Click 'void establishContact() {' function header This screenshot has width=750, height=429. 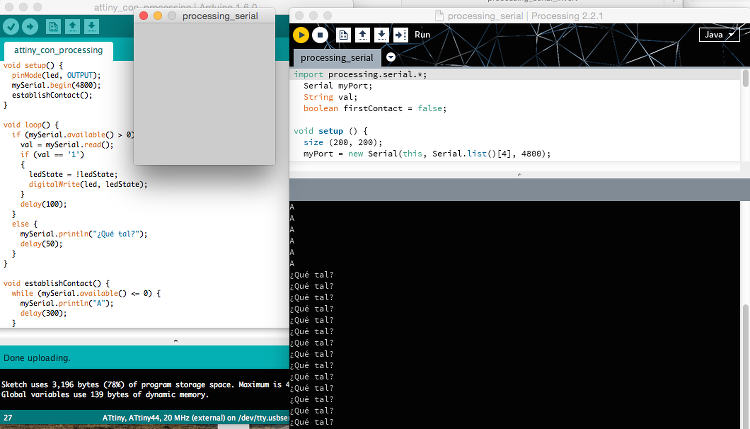point(56,283)
